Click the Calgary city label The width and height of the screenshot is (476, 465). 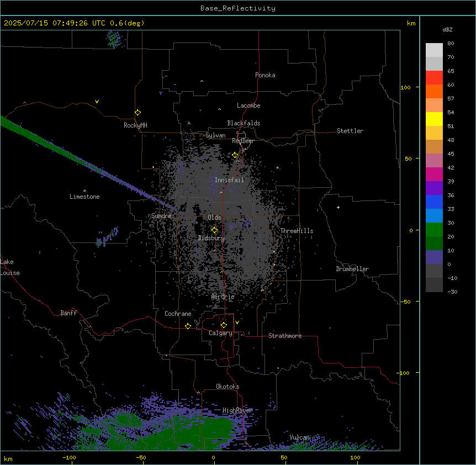(220, 333)
